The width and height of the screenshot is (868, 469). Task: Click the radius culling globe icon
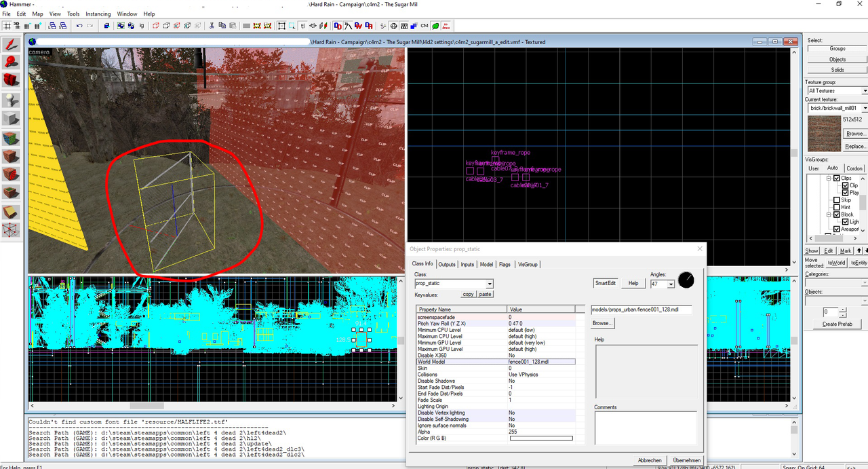pyautogui.click(x=393, y=26)
